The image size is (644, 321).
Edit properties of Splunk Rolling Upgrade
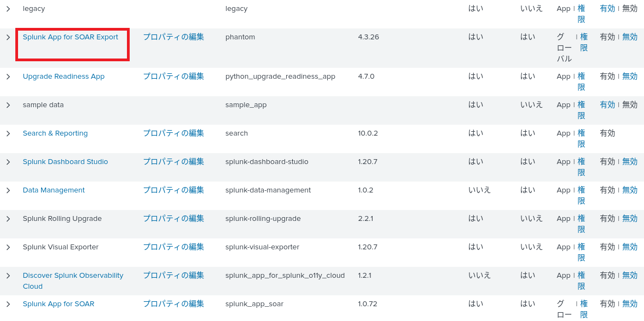pyautogui.click(x=173, y=219)
